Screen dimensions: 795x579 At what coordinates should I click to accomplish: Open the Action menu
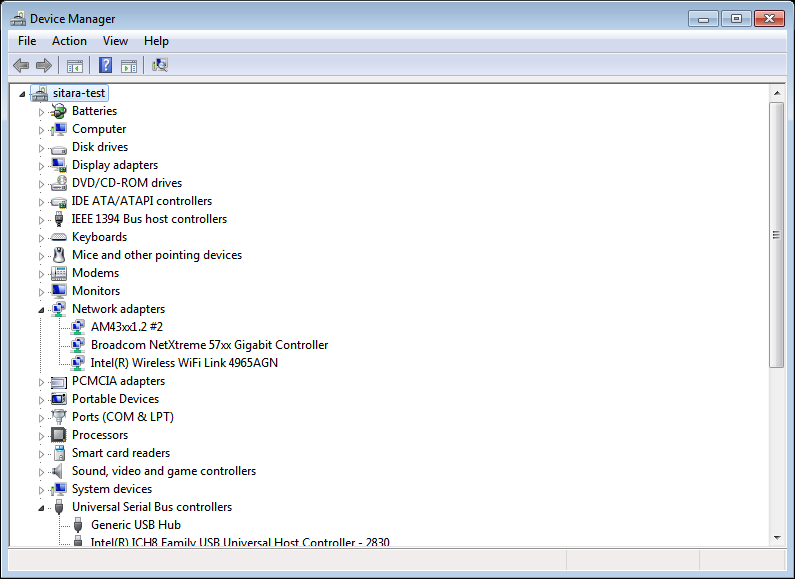[69, 41]
